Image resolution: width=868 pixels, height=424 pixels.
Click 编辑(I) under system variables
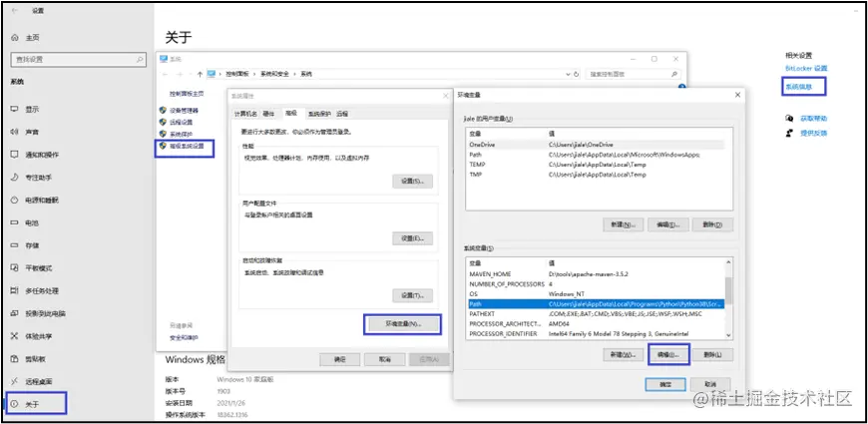point(668,354)
